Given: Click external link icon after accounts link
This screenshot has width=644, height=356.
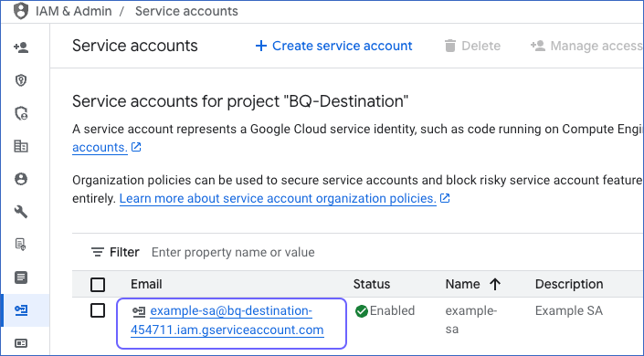Looking at the screenshot, I should (136, 147).
